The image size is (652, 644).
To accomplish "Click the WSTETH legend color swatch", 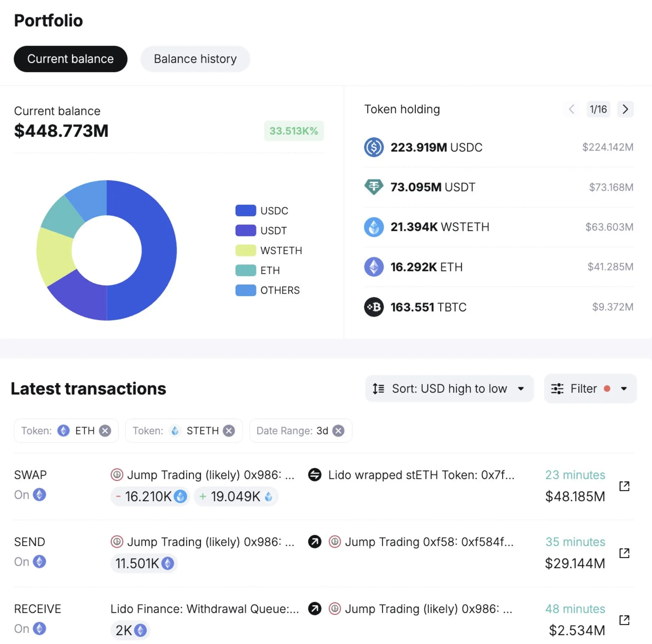I will tap(245, 250).
